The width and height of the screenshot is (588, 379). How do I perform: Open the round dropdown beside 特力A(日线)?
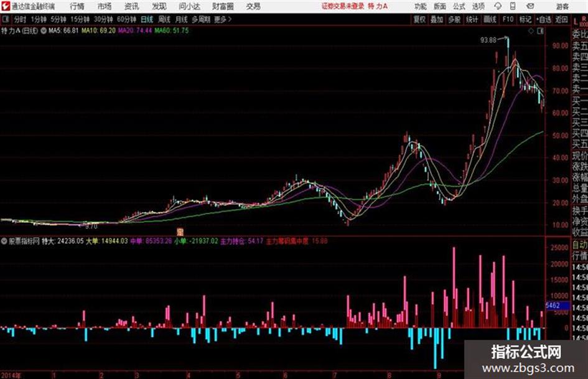44,30
